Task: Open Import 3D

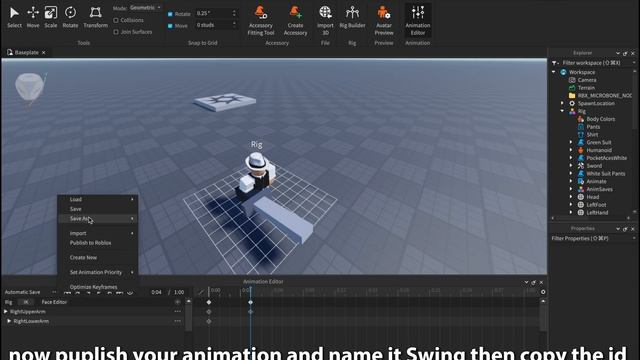Action: [325, 20]
